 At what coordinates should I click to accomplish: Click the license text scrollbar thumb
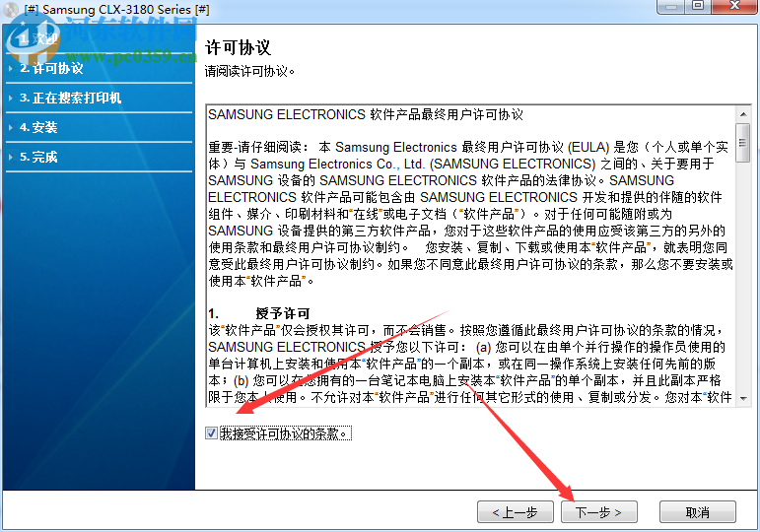tap(743, 143)
